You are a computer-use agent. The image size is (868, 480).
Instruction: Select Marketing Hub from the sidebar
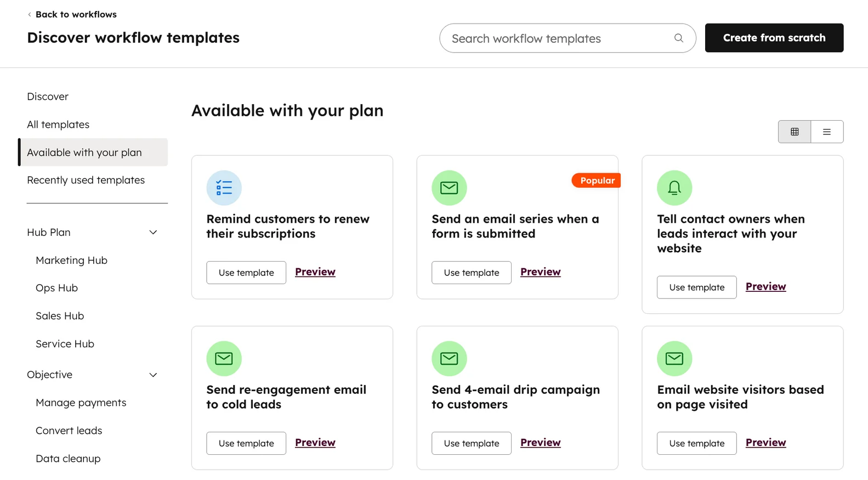tap(71, 260)
